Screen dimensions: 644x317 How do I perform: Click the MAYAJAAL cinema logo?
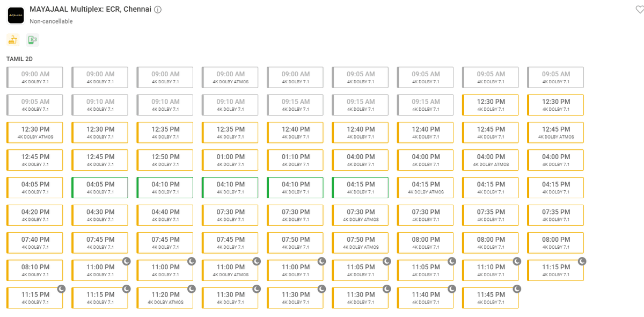click(16, 15)
